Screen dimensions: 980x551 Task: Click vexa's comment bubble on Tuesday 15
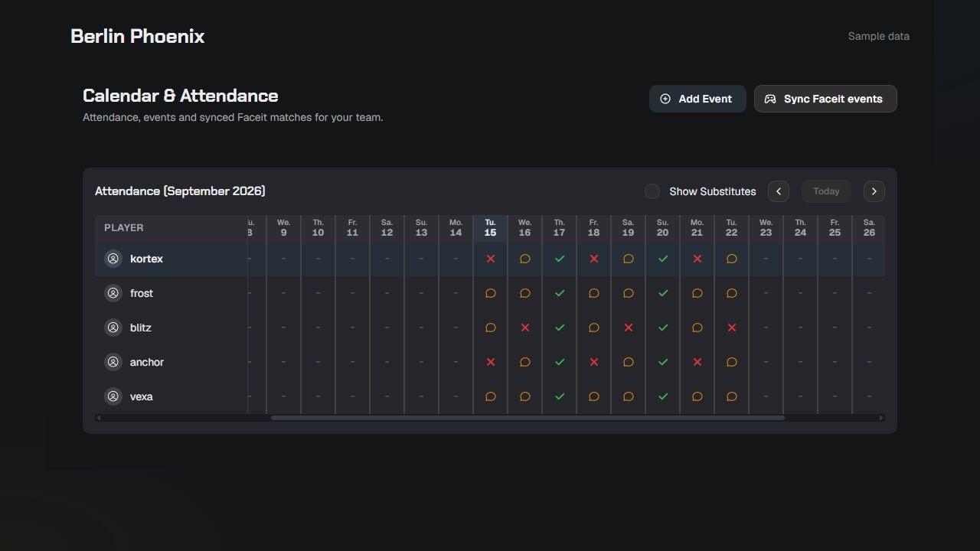pyautogui.click(x=491, y=396)
